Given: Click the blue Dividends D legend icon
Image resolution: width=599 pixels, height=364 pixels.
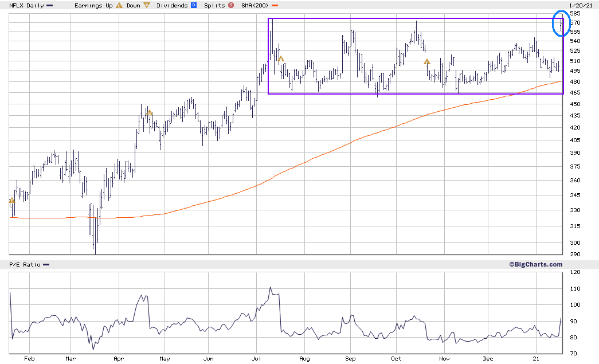Looking at the screenshot, I should pyautogui.click(x=194, y=5).
